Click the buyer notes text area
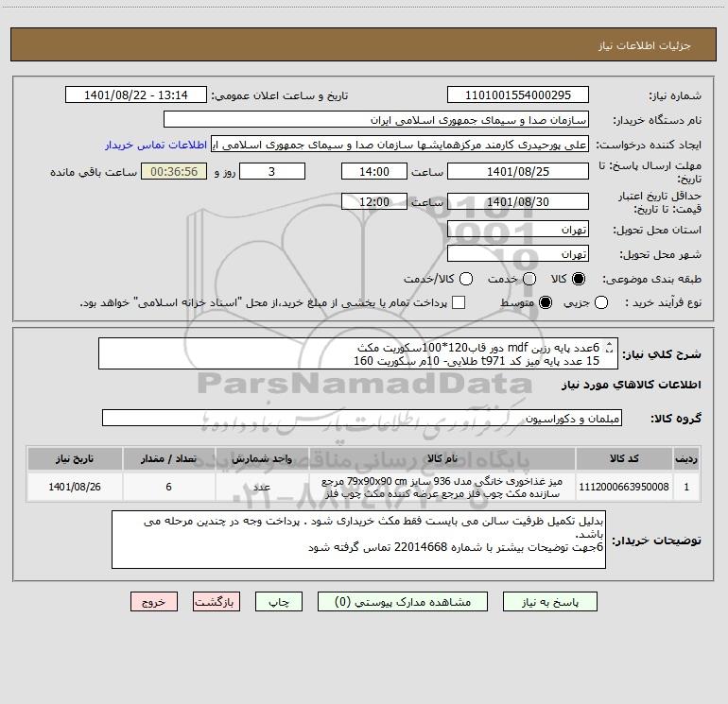728x704 pixels. pyautogui.click(x=358, y=540)
